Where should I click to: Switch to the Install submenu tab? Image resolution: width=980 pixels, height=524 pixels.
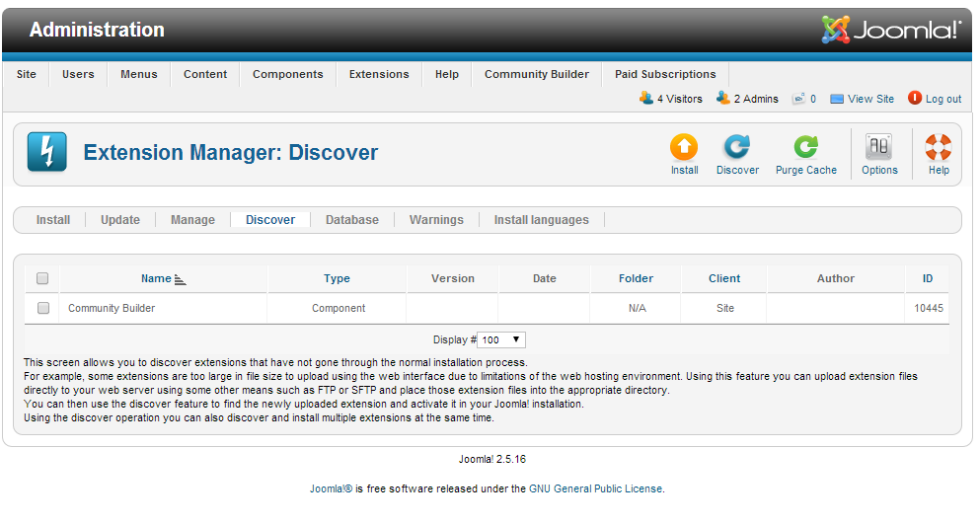click(53, 219)
